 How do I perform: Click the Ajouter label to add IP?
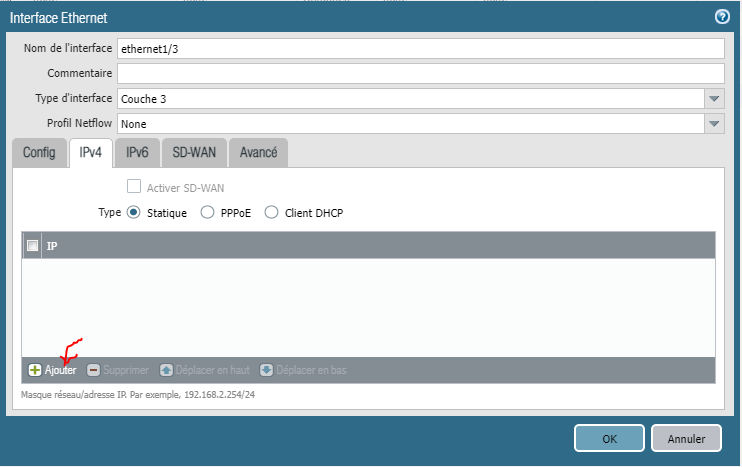point(61,370)
